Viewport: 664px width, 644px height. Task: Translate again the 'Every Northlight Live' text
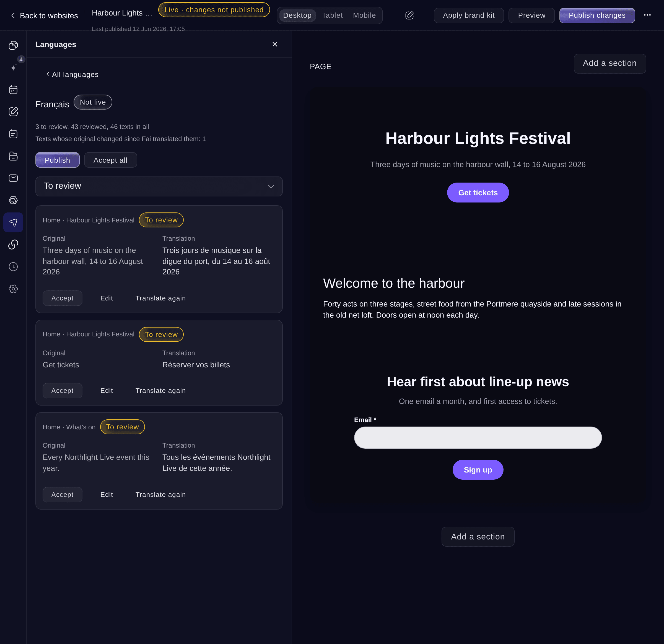160,495
